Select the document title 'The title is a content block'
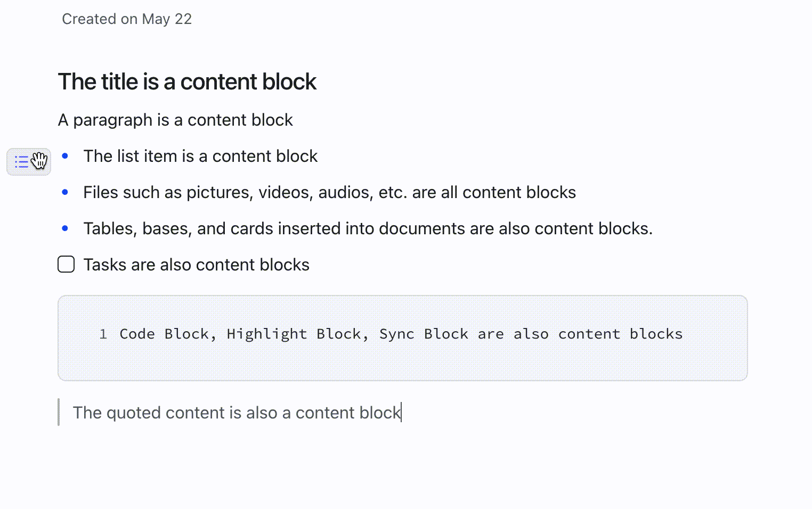812x509 pixels. [x=187, y=81]
